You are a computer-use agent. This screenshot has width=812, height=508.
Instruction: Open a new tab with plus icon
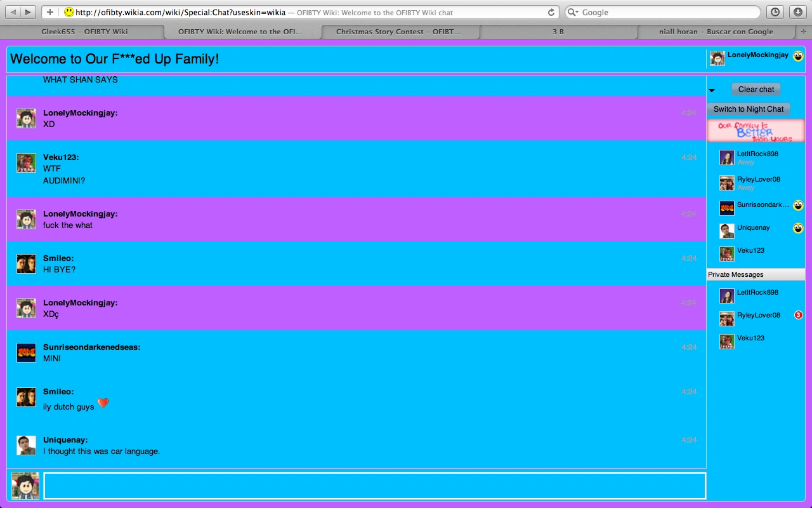point(804,31)
